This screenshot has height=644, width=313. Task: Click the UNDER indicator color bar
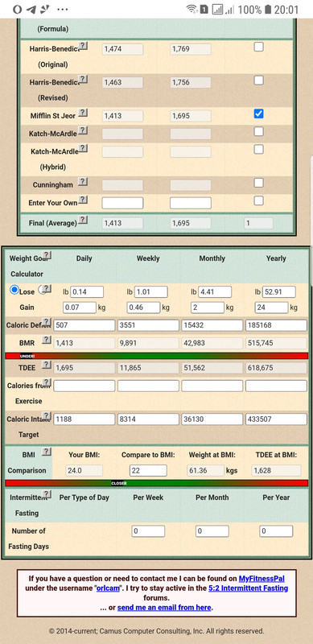click(156, 356)
